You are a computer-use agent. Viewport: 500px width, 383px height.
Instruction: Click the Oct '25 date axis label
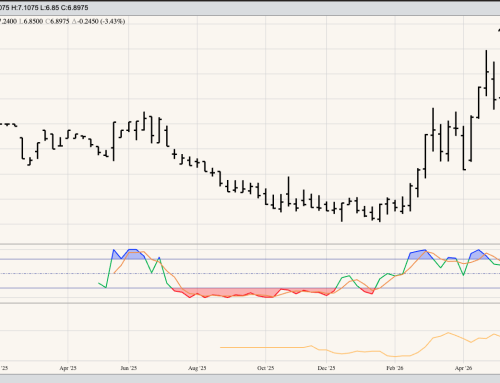coord(265,368)
